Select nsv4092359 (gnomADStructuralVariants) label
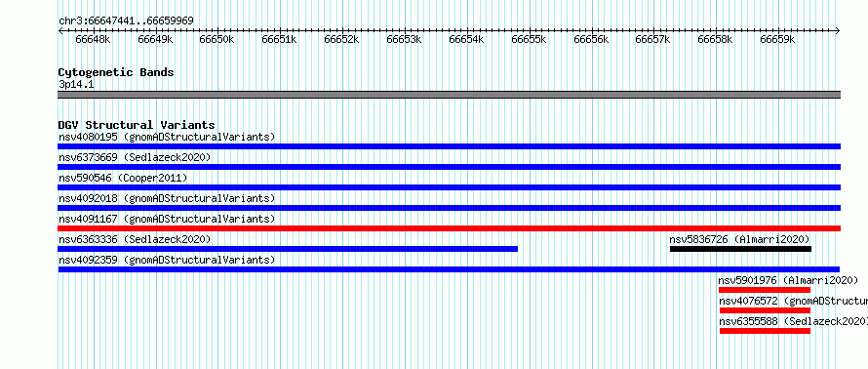 tap(167, 260)
